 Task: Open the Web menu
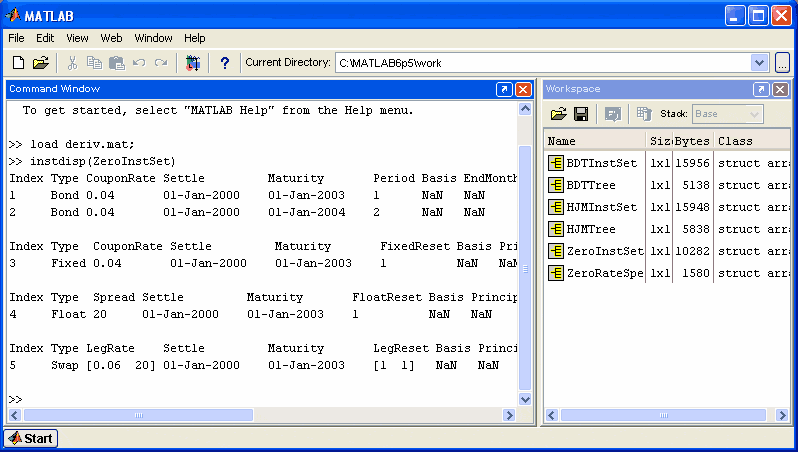coord(111,38)
